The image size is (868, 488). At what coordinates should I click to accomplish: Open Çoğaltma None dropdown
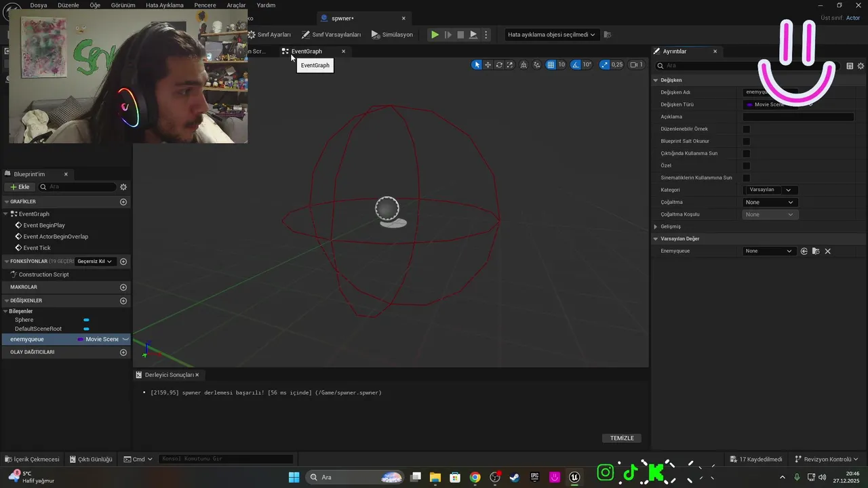(770, 202)
